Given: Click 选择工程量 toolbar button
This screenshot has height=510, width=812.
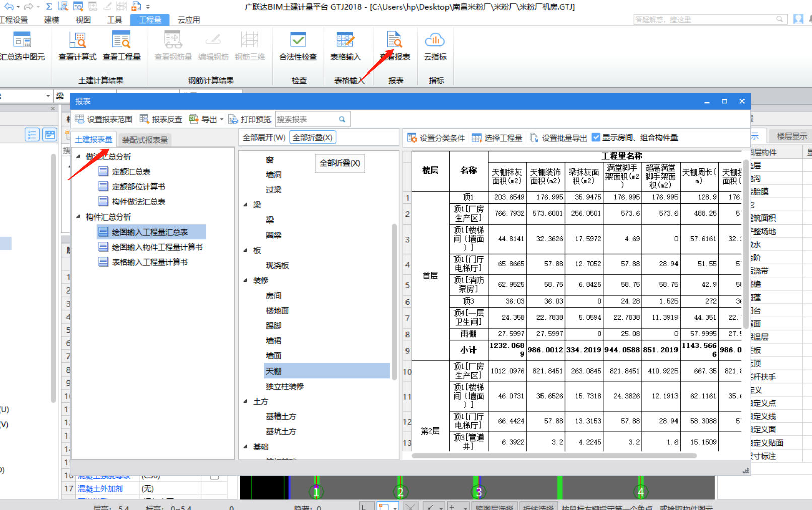Looking at the screenshot, I should coord(497,138).
